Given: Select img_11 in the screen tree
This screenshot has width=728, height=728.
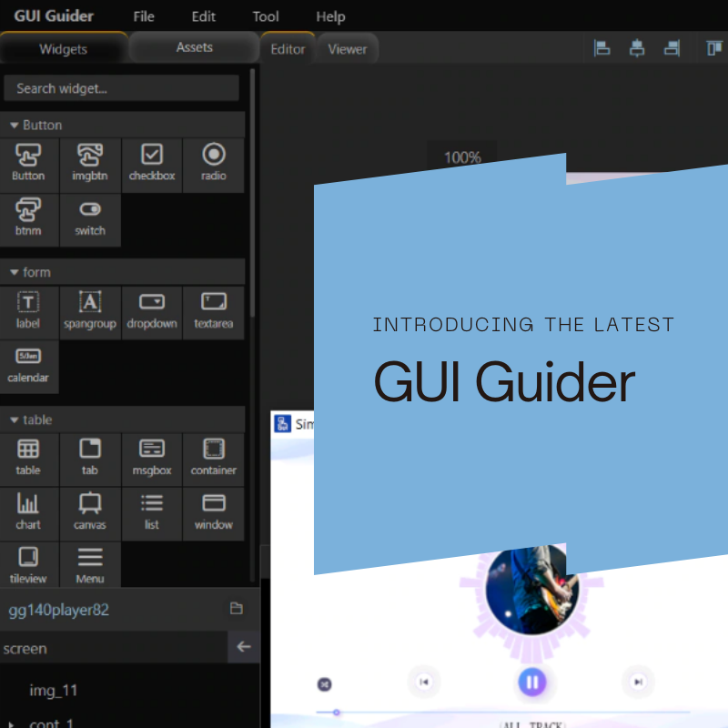Looking at the screenshot, I should pos(54,691).
